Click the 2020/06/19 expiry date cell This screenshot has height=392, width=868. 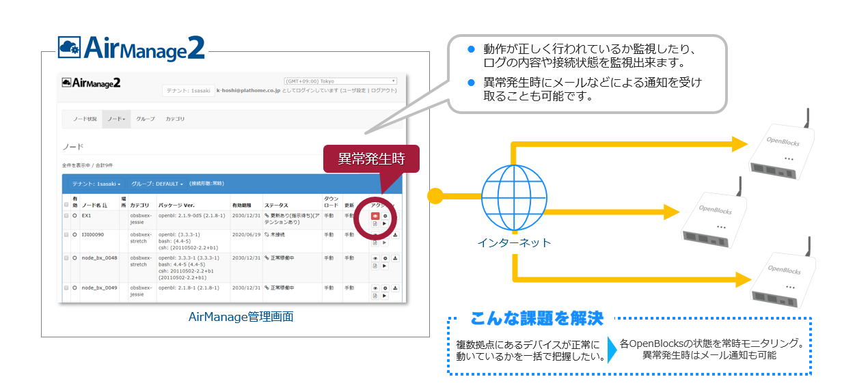click(x=246, y=234)
